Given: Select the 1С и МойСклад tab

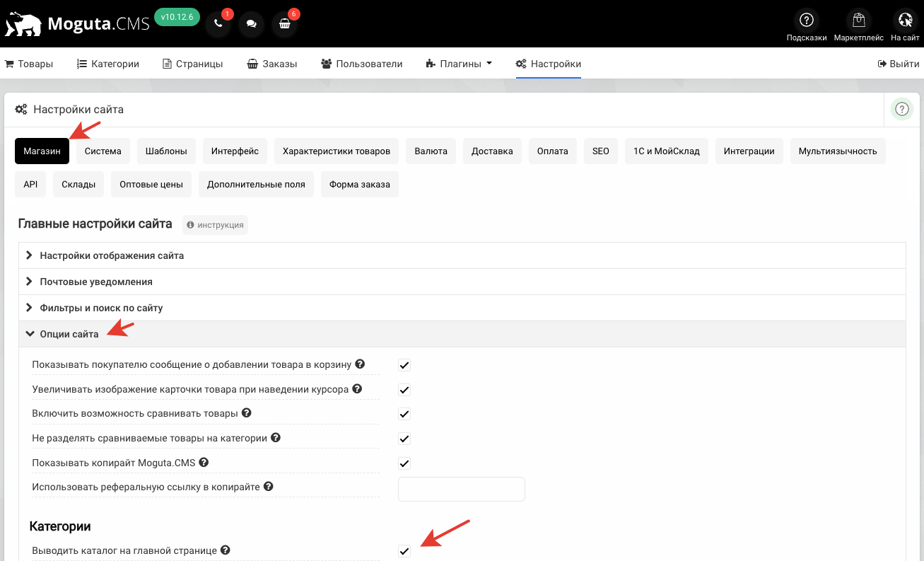Looking at the screenshot, I should pos(667,151).
